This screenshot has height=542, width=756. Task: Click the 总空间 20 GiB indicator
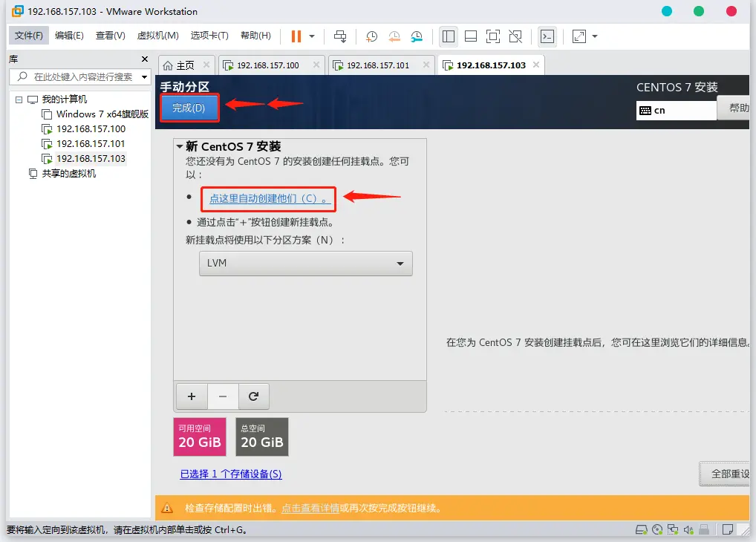click(262, 437)
